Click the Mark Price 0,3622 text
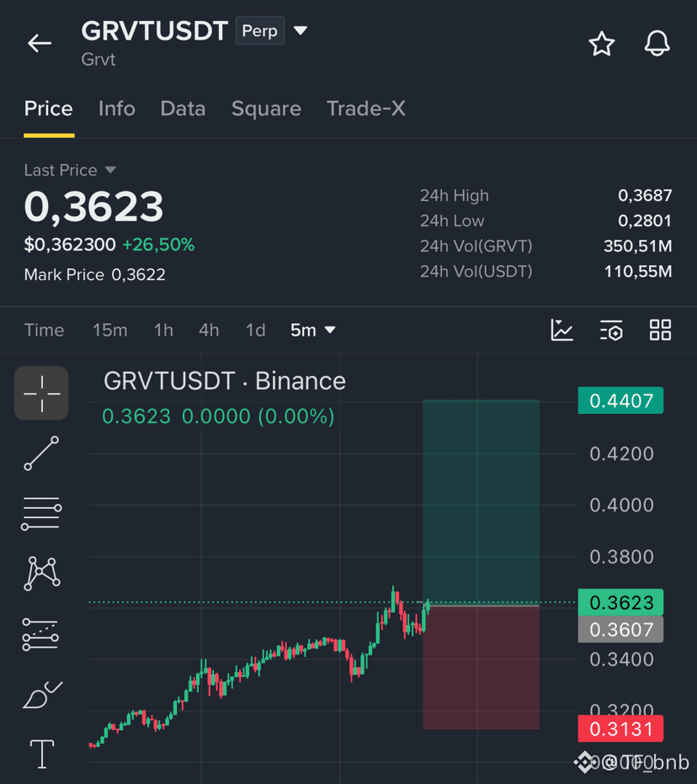 tap(94, 274)
